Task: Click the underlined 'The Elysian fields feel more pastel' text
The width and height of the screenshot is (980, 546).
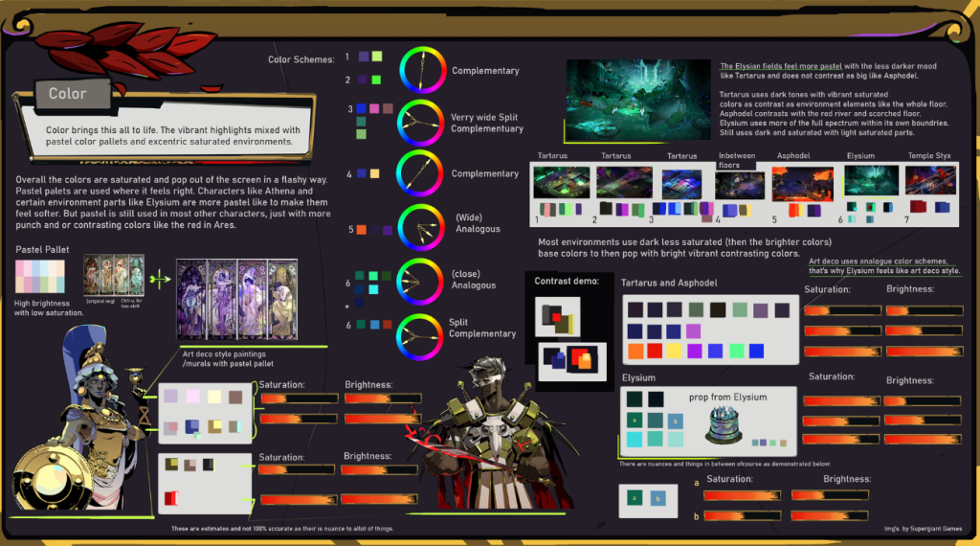Action: click(x=781, y=66)
